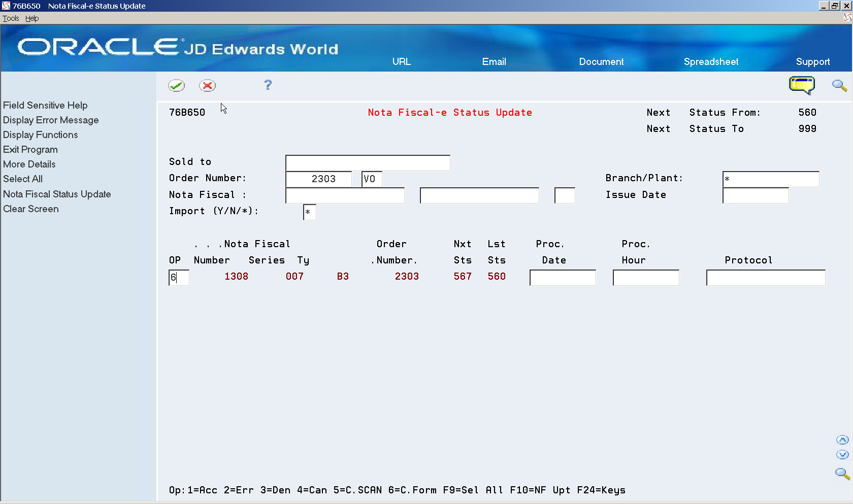
Task: Click the Import (Y/N/*) field
Action: pos(309,212)
